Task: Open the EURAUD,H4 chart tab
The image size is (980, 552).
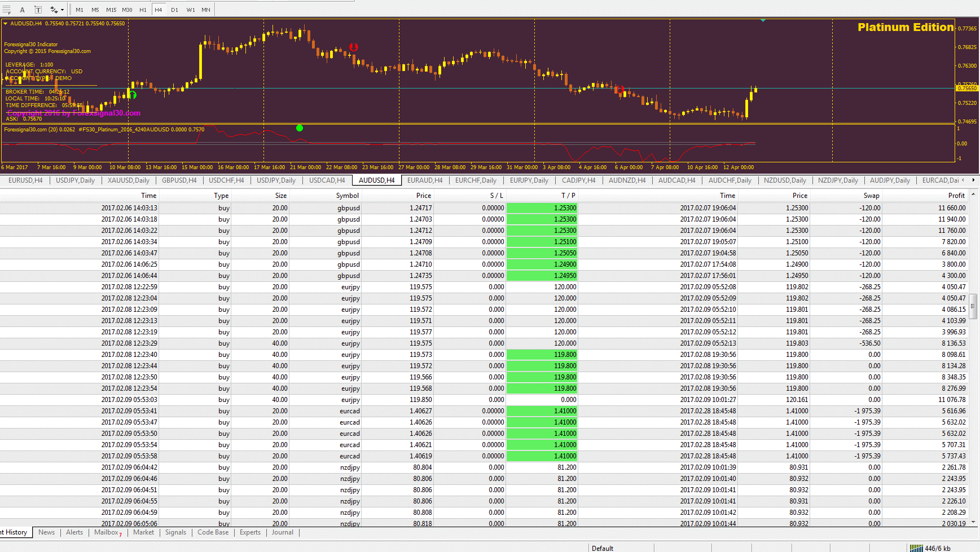Action: pos(425,180)
